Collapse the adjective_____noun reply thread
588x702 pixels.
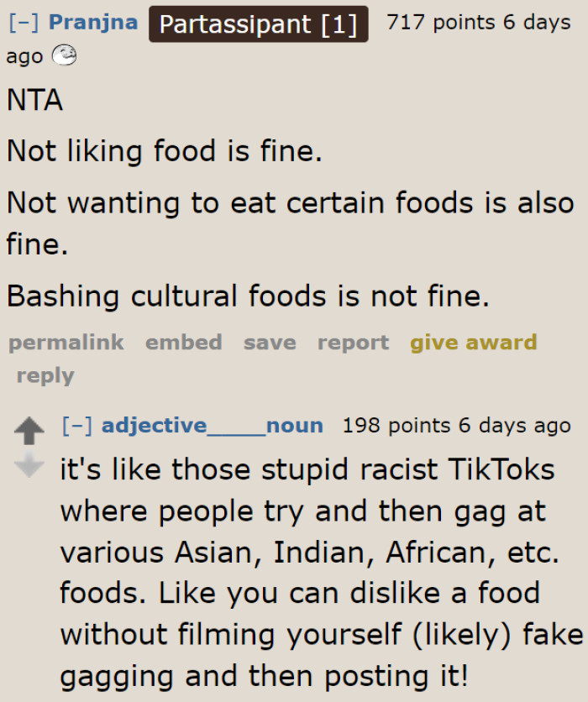pos(76,425)
